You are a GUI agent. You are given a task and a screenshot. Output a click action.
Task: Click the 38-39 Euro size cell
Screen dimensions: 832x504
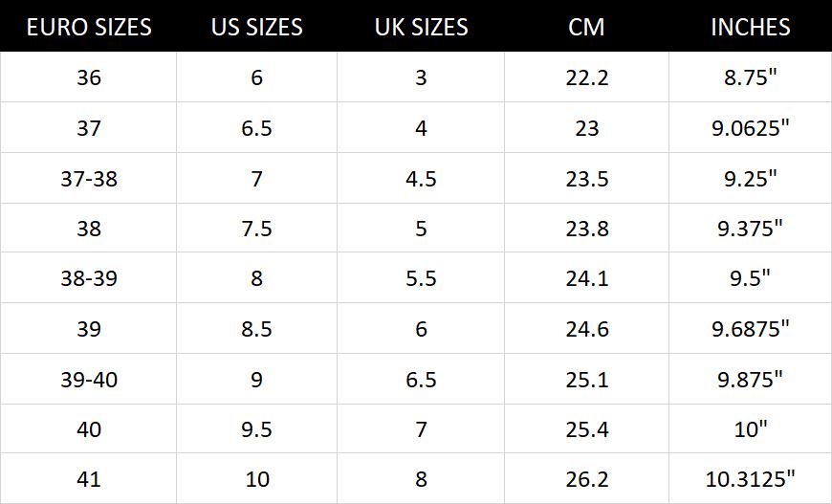89,278
